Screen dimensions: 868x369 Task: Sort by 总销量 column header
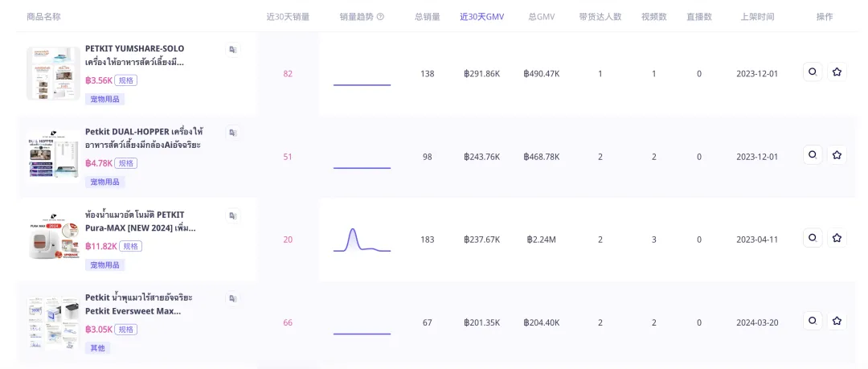428,17
